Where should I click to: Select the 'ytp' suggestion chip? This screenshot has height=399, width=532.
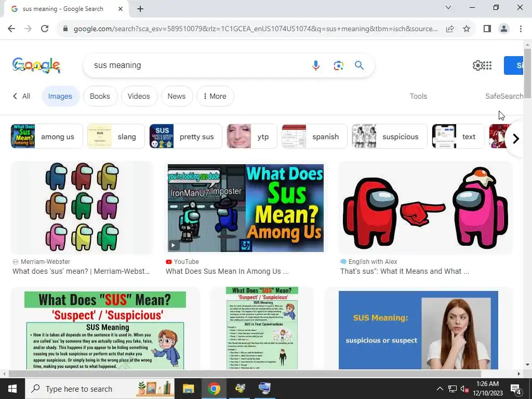click(x=252, y=137)
